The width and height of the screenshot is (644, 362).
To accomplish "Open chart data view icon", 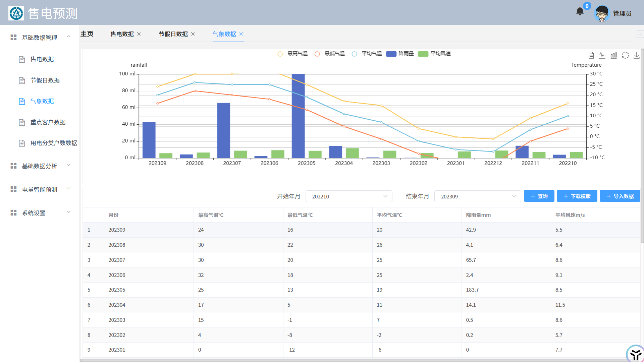I will pyautogui.click(x=591, y=55).
